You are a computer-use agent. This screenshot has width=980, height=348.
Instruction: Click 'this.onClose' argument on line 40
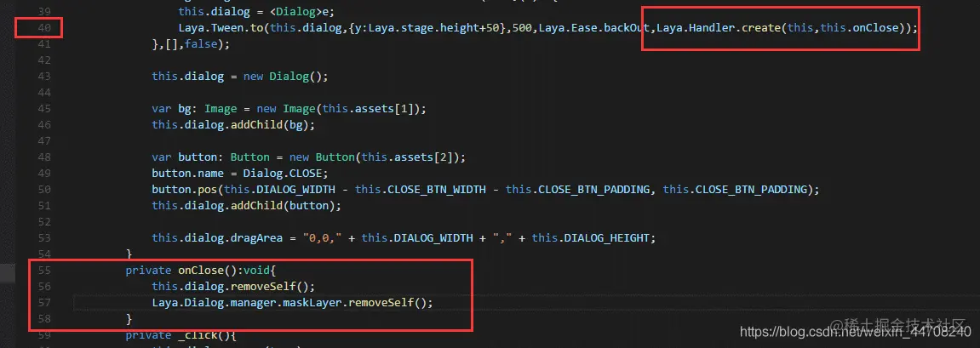tap(859, 28)
